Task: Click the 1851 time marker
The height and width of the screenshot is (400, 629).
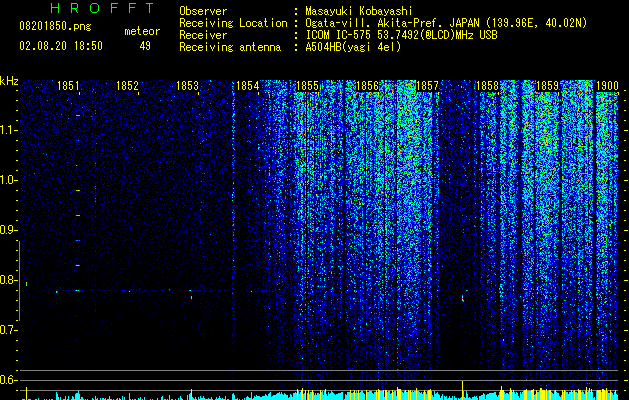Action: click(68, 86)
